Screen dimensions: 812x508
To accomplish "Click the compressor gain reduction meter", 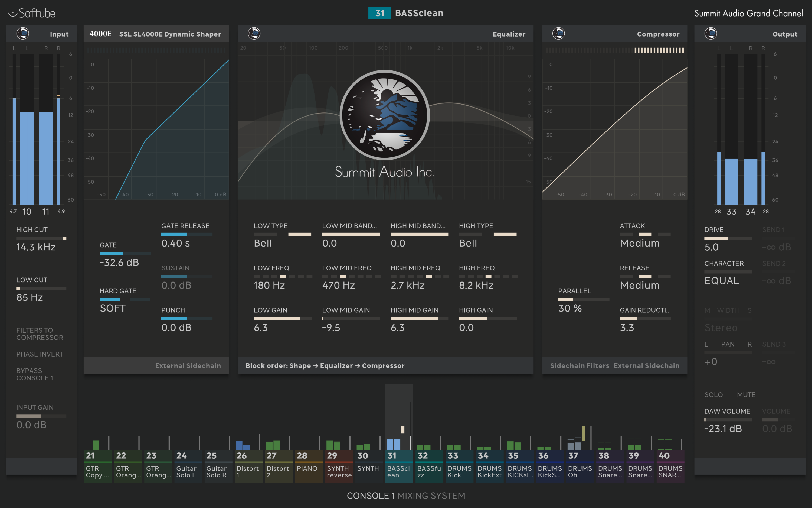I will point(615,50).
